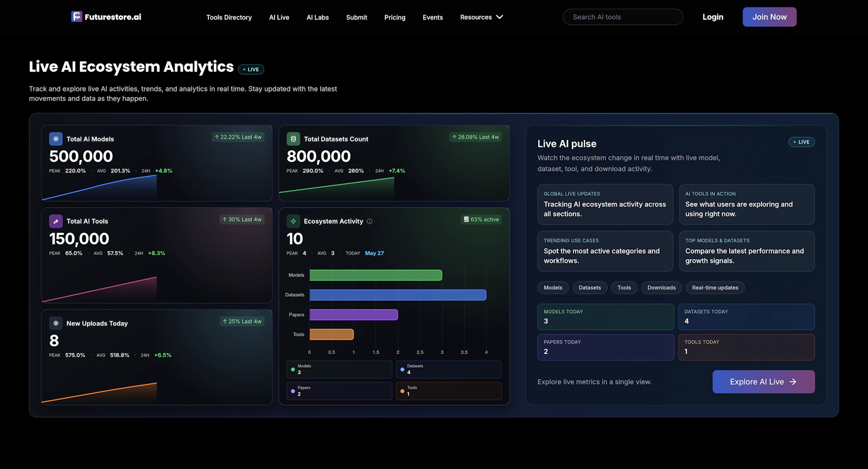
Task: Click the Tools Today stat tile
Action: pyautogui.click(x=746, y=347)
